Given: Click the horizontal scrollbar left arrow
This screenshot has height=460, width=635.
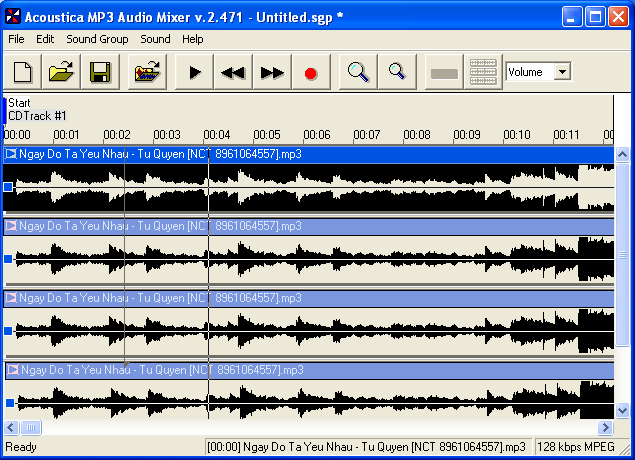Looking at the screenshot, I should pyautogui.click(x=10, y=427).
